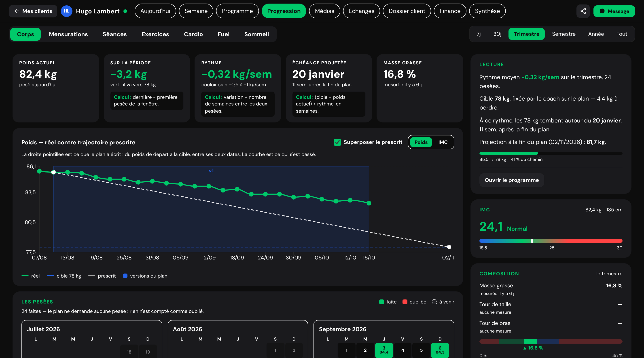Switch the chart to IMC
The image size is (644, 358).
(x=443, y=142)
